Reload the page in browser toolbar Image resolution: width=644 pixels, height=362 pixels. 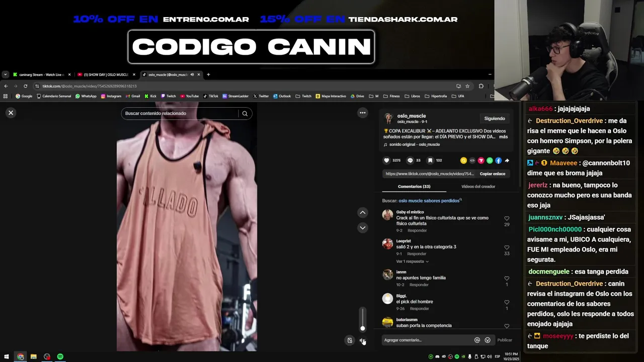(25, 86)
